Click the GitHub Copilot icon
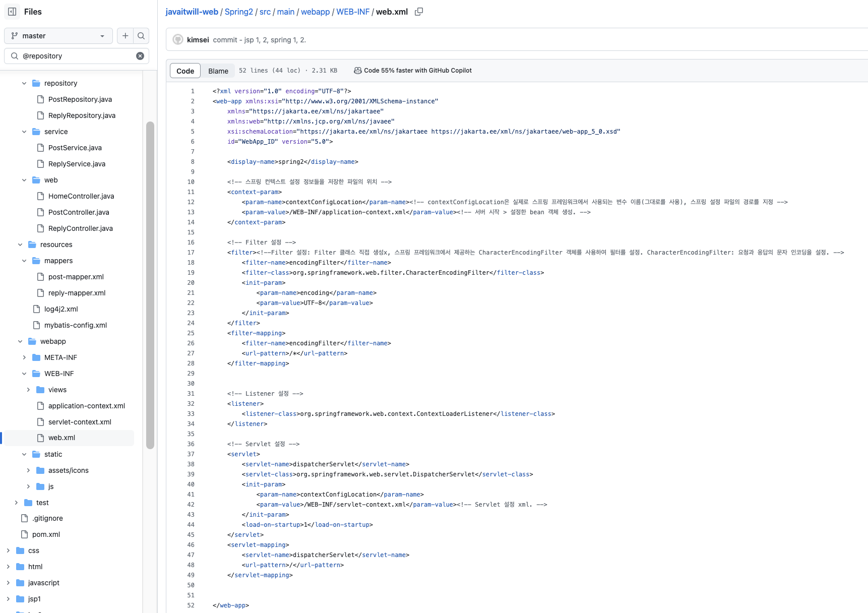868x613 pixels. tap(357, 71)
